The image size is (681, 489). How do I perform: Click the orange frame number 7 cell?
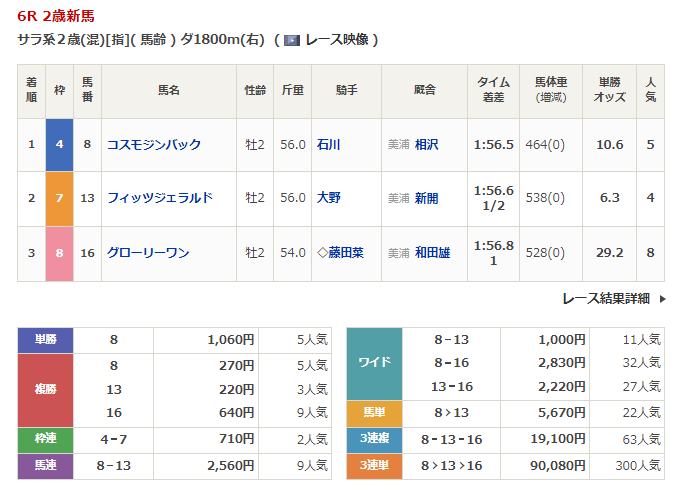[x=59, y=198]
